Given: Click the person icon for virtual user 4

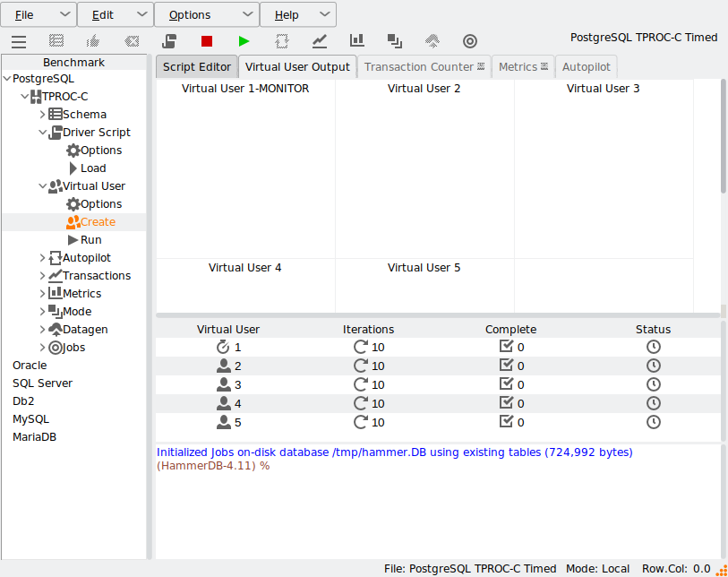Looking at the screenshot, I should 224,404.
